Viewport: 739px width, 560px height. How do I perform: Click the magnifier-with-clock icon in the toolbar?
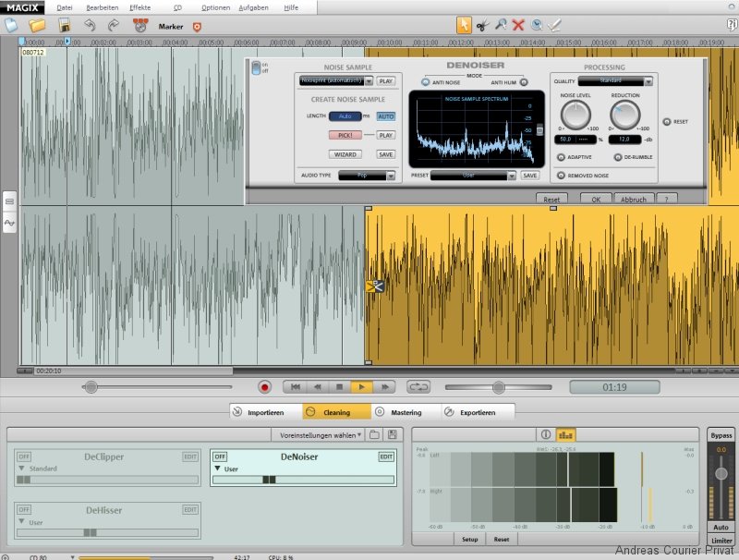537,25
